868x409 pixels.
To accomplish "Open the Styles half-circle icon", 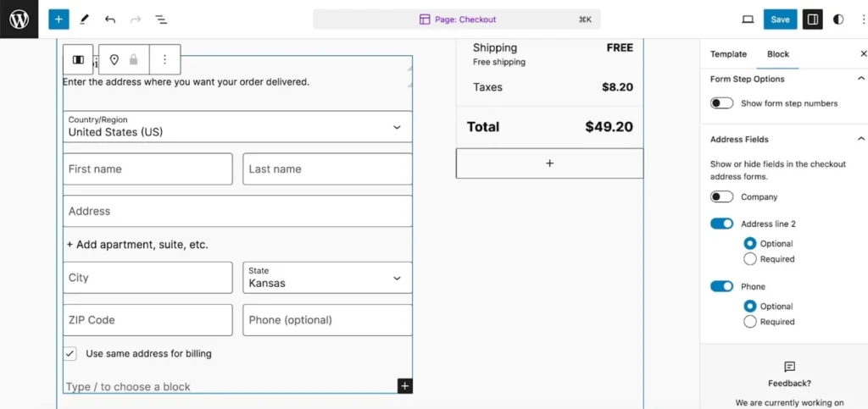I will 838,19.
